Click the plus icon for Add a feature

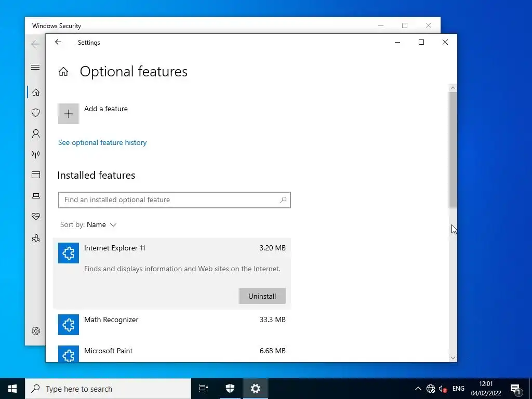coord(69,114)
